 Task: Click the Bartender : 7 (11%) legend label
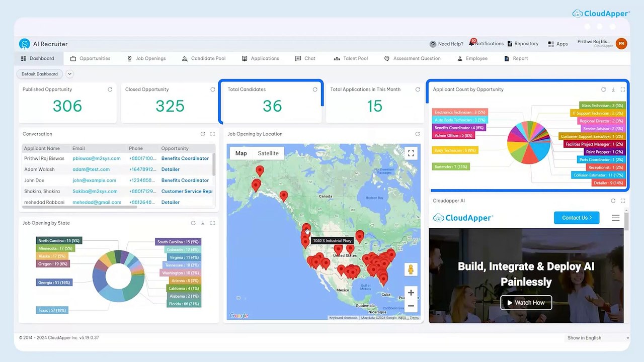click(x=451, y=166)
